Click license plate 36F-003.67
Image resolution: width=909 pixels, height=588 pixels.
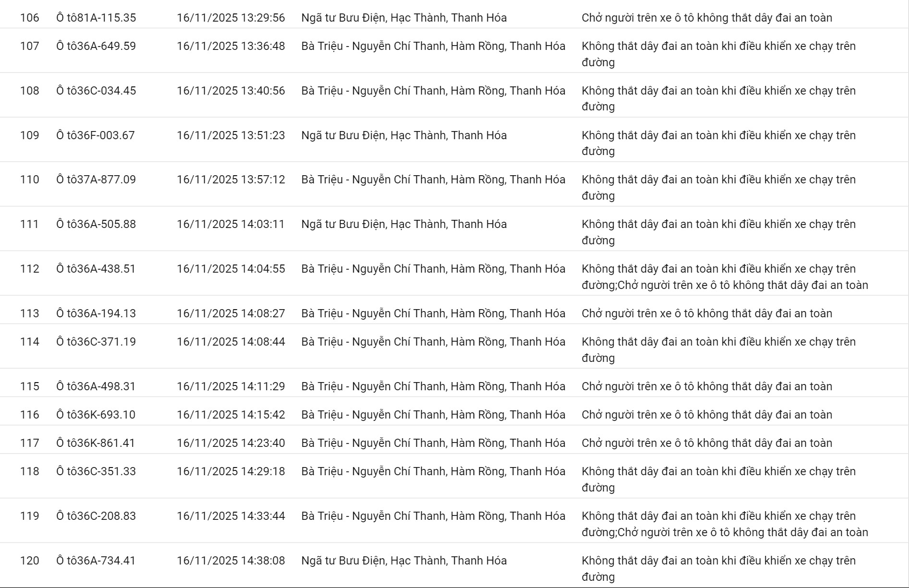click(96, 135)
